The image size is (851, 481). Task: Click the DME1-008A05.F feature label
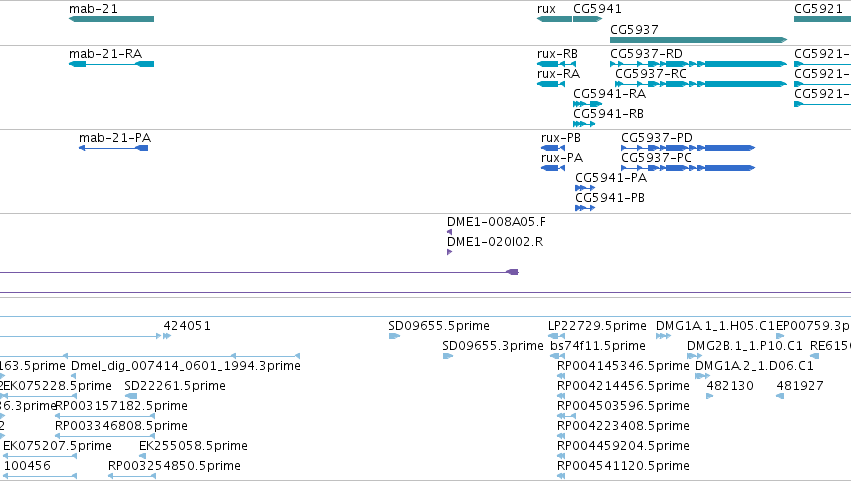[496, 222]
